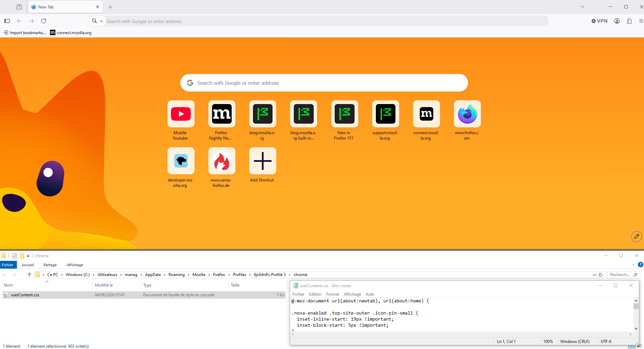The image size is (644, 349).
Task: Open Affichage menu in Bloc-notes
Action: pyautogui.click(x=352, y=294)
